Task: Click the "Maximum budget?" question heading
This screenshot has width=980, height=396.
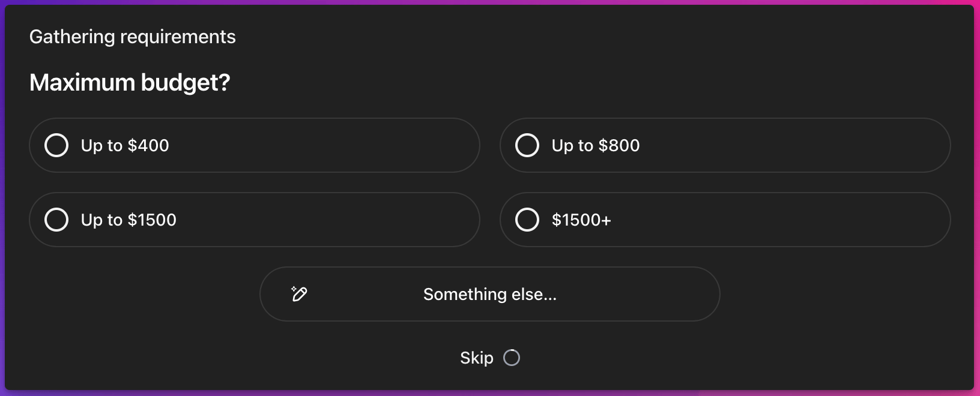Action: (130, 82)
